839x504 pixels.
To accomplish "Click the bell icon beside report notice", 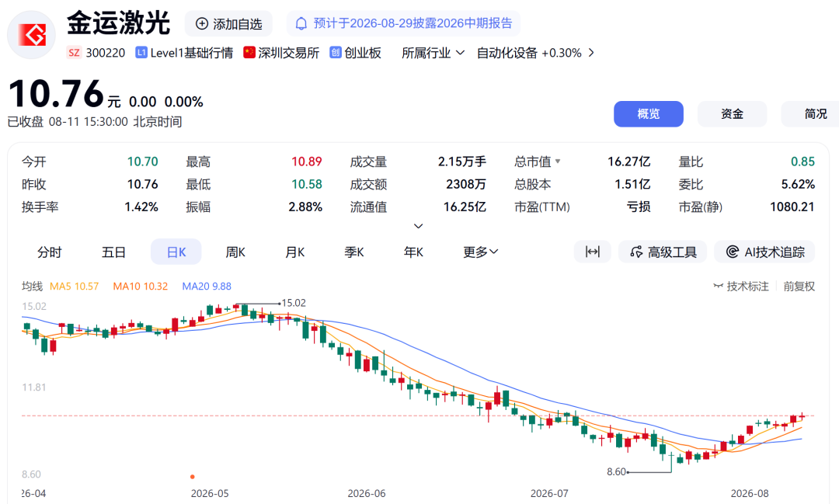I will tap(301, 23).
